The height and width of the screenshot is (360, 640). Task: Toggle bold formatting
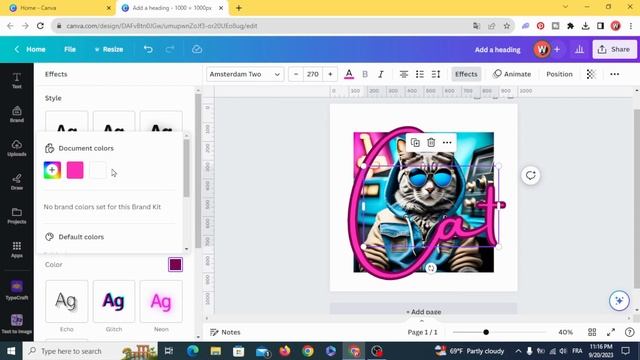click(x=365, y=74)
